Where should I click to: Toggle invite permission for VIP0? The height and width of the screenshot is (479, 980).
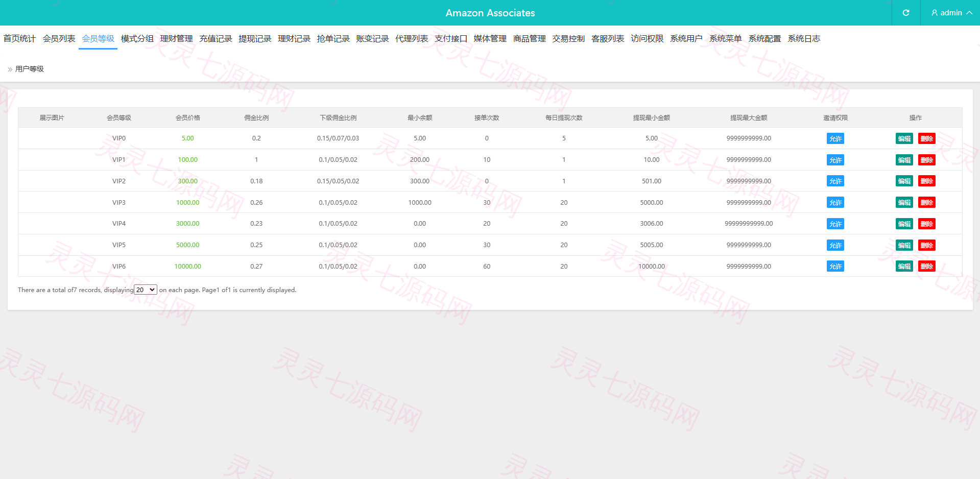835,138
